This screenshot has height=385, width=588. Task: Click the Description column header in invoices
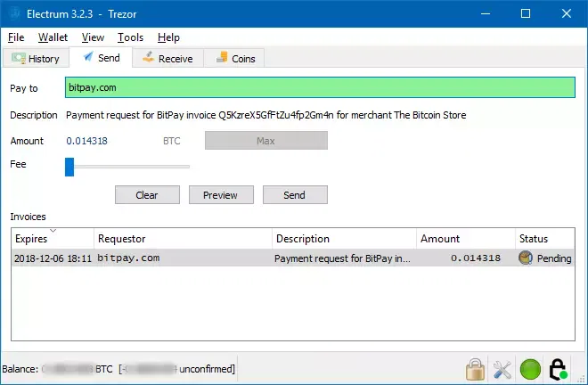pos(344,239)
